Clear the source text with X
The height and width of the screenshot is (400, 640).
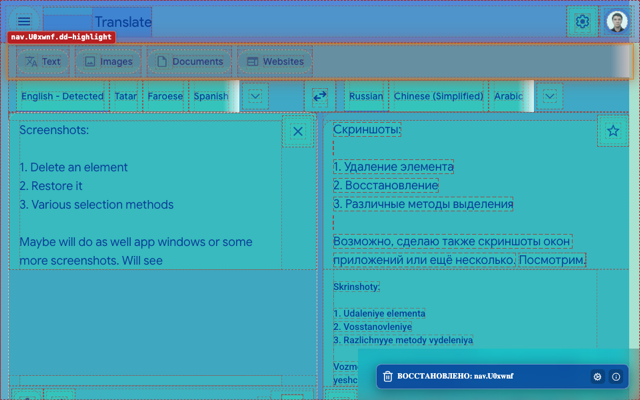click(298, 131)
